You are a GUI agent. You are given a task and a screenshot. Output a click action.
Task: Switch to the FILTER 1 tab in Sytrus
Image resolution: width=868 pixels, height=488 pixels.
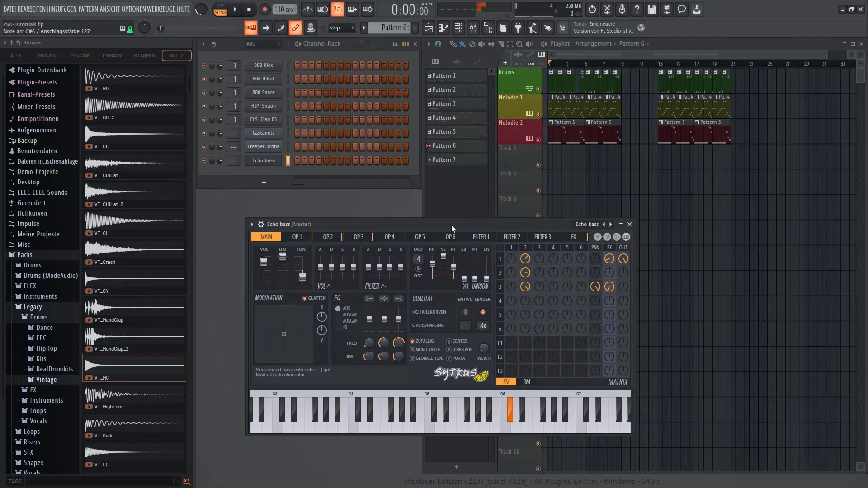pos(481,237)
